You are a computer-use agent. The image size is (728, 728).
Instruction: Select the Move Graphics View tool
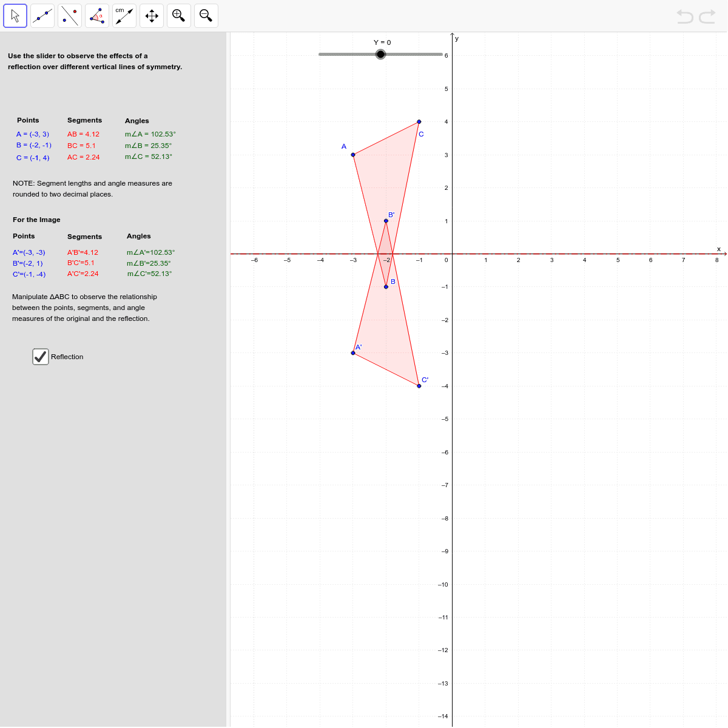152,16
